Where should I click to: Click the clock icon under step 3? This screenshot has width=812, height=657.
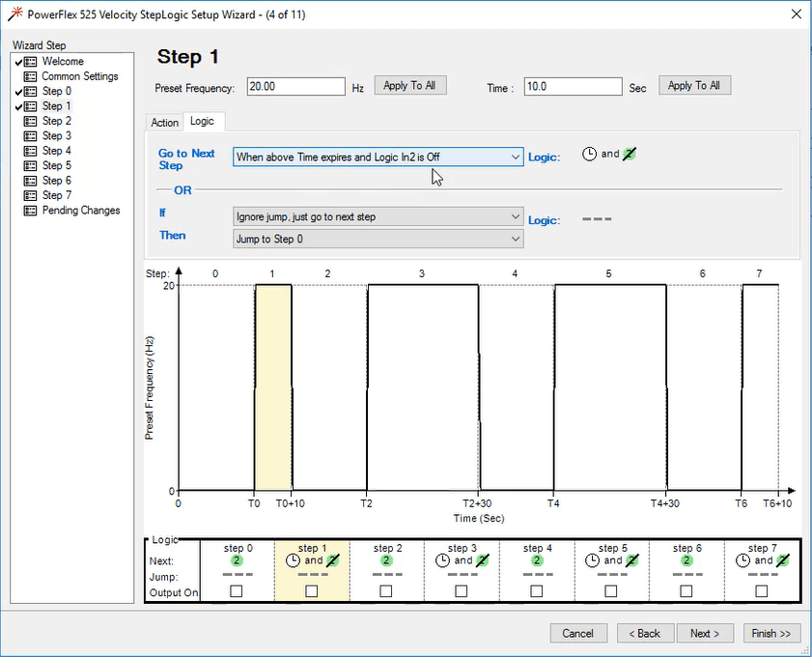442,560
